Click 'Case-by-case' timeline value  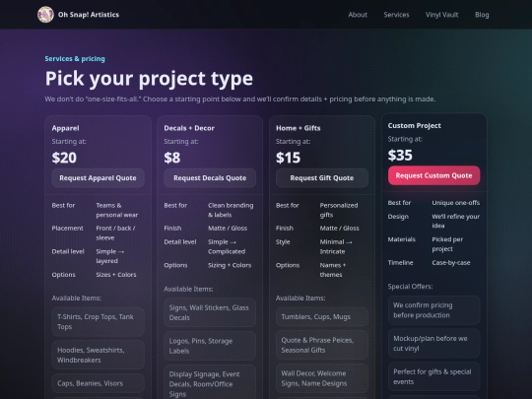(451, 263)
